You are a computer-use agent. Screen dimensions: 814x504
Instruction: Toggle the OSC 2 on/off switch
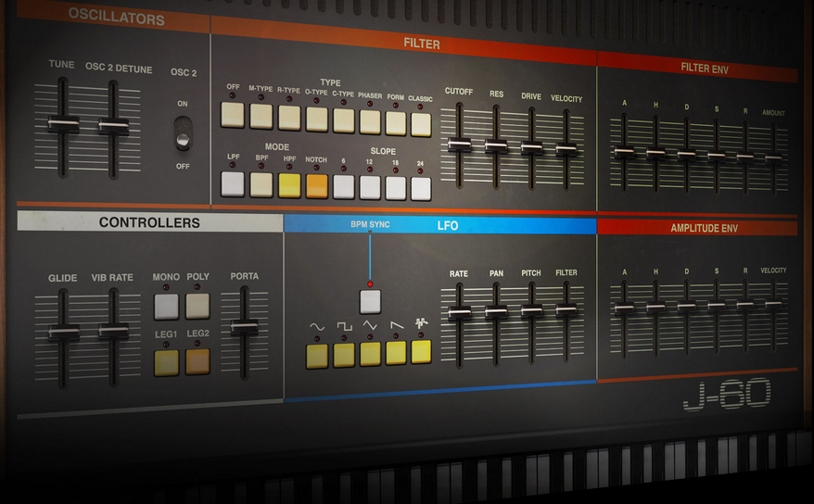click(x=183, y=133)
